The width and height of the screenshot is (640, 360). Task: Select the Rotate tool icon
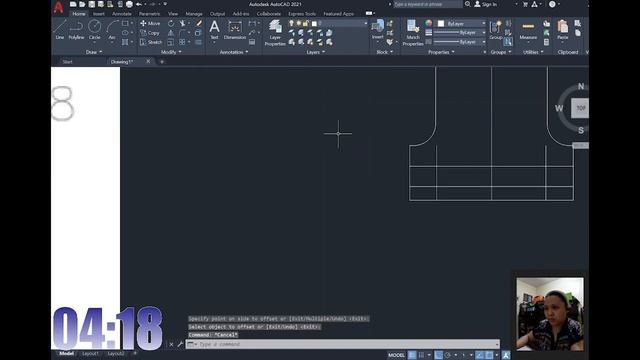171,23
